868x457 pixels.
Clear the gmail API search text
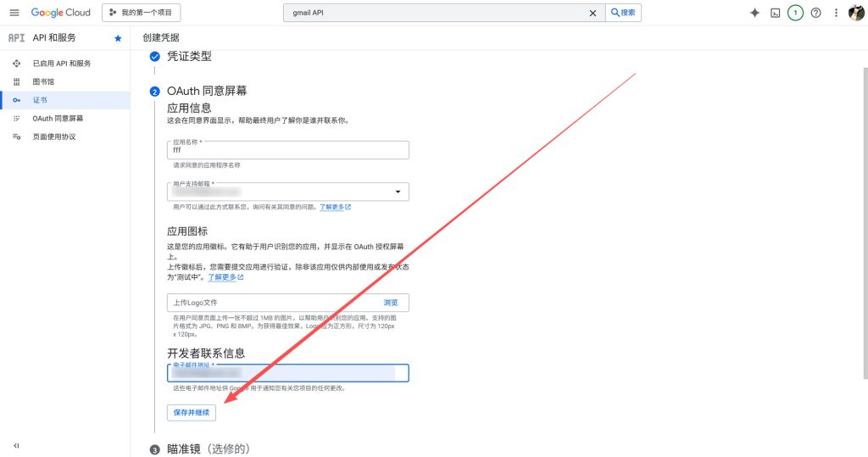593,13
